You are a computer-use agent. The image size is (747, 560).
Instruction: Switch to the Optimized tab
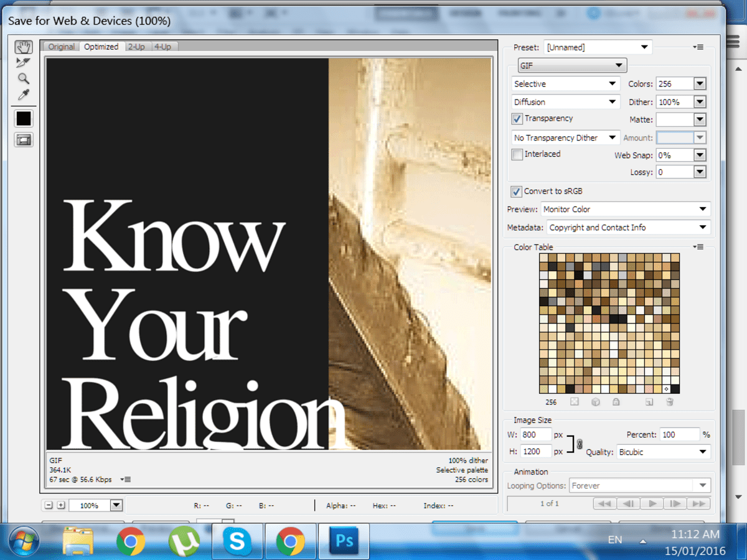click(101, 47)
